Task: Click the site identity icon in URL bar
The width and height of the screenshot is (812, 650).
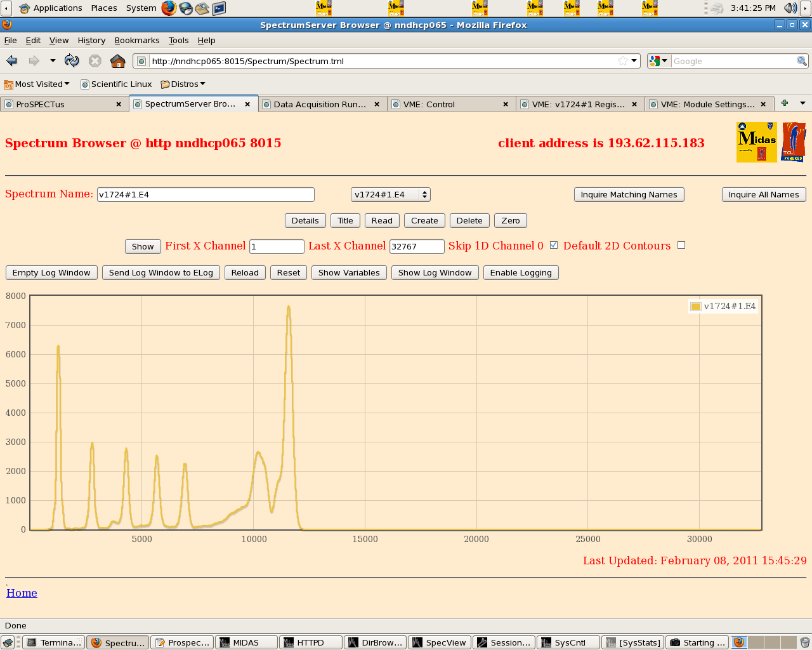Action: click(141, 61)
